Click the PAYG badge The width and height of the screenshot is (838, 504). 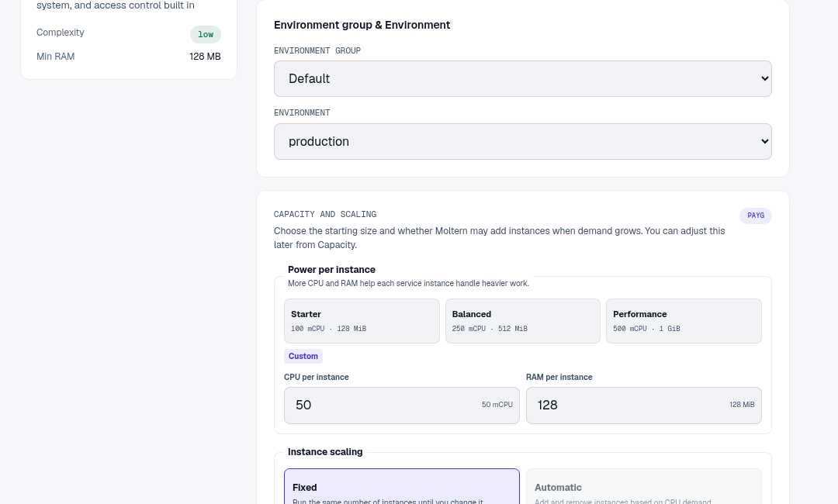point(756,216)
